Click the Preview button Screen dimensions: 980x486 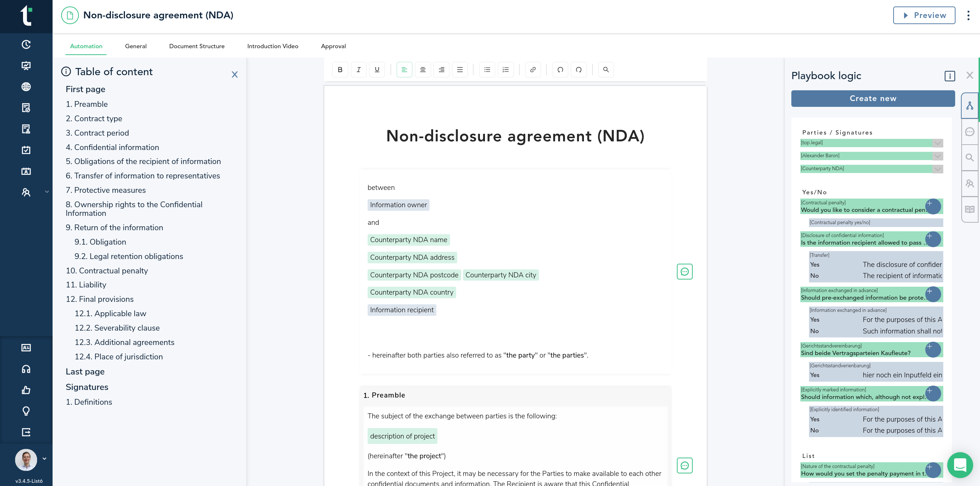(x=924, y=15)
